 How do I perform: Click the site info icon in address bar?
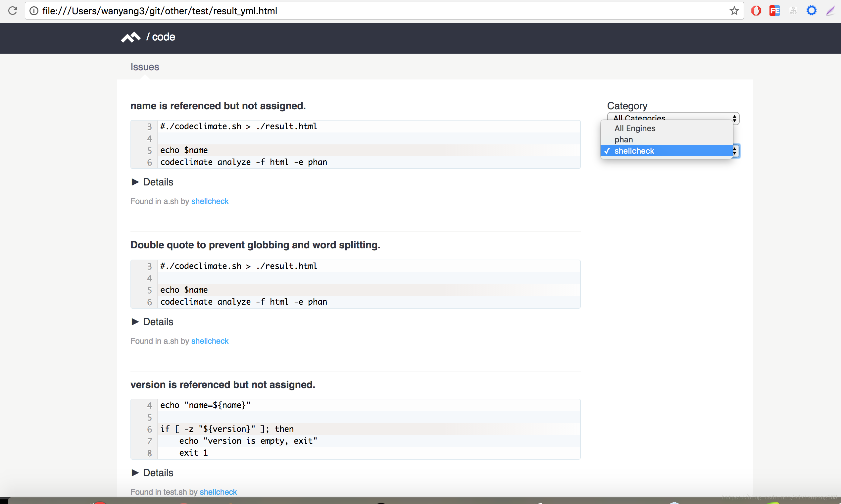click(x=34, y=11)
